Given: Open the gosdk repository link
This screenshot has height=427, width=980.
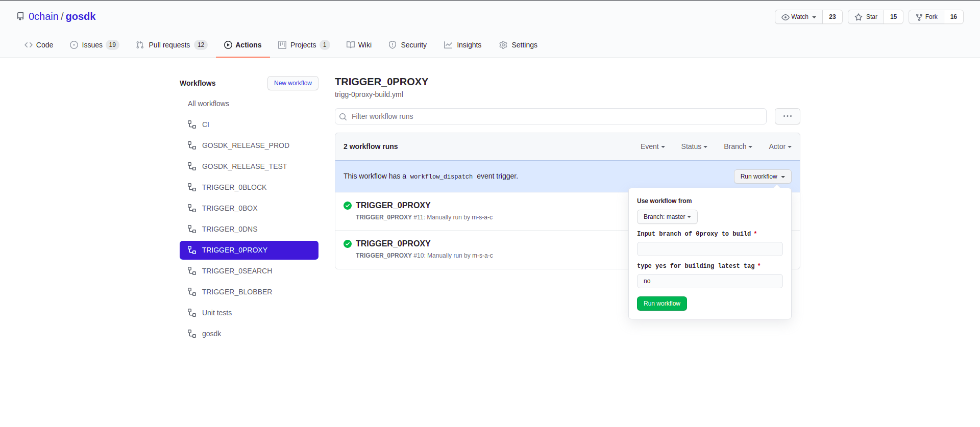Looking at the screenshot, I should pyautogui.click(x=81, y=16).
